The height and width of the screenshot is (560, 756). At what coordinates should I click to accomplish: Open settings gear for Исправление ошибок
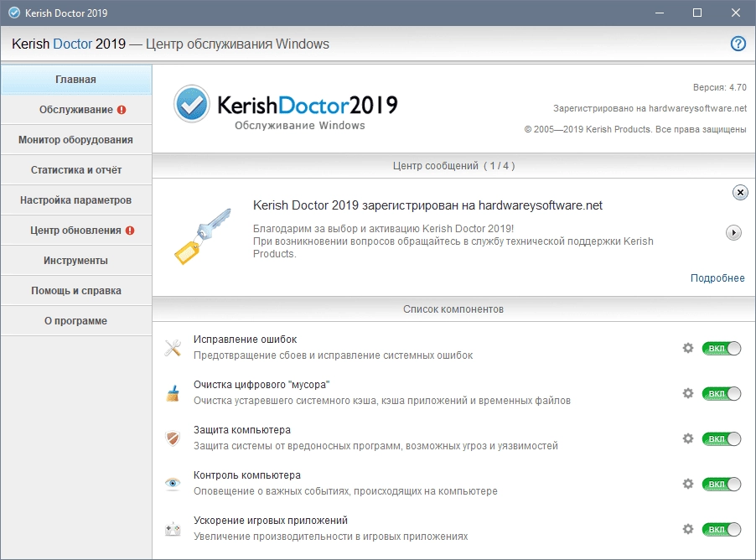point(688,348)
